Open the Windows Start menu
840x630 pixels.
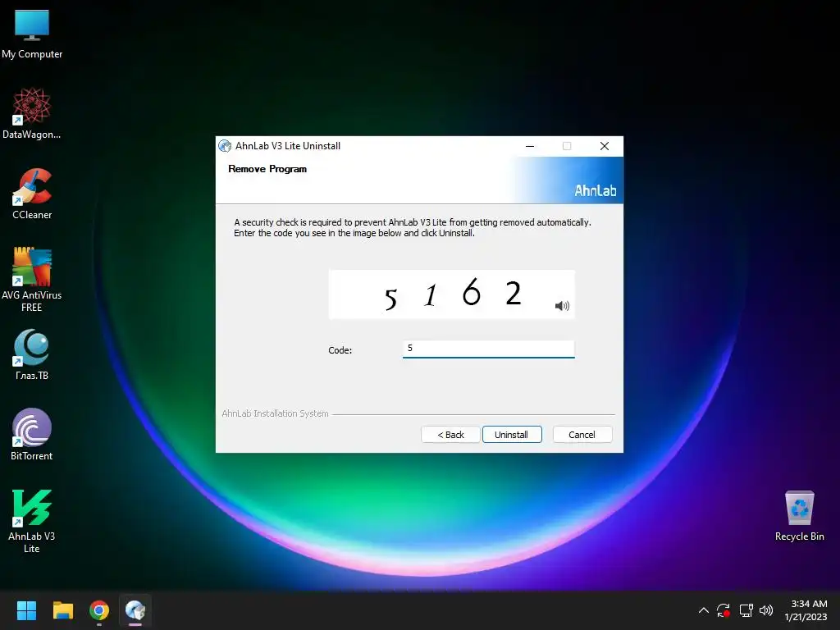26,610
